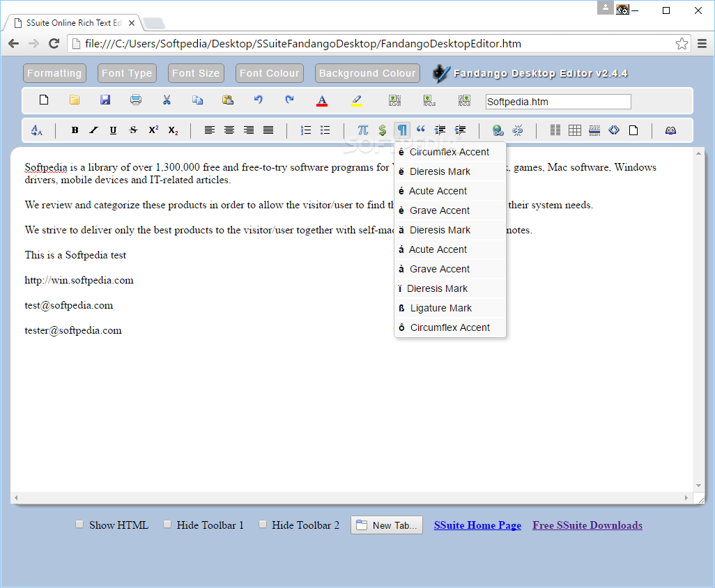Screen dimensions: 715x588
Task: Apply yellow highlight colour to text
Action: point(357,100)
